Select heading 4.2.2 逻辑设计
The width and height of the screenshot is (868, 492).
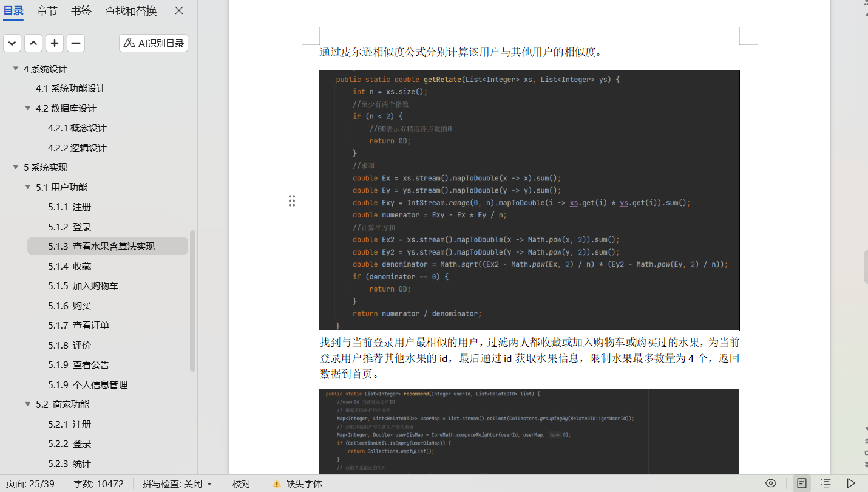pyautogui.click(x=77, y=148)
